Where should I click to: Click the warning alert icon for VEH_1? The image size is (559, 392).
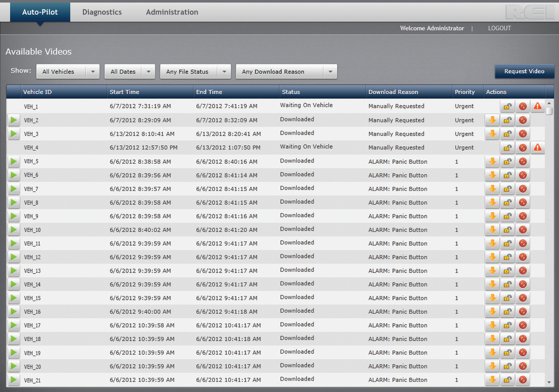(x=537, y=106)
